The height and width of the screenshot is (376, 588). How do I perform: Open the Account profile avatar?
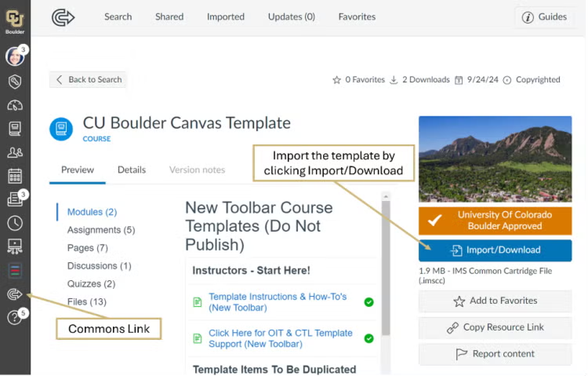pyautogui.click(x=15, y=57)
